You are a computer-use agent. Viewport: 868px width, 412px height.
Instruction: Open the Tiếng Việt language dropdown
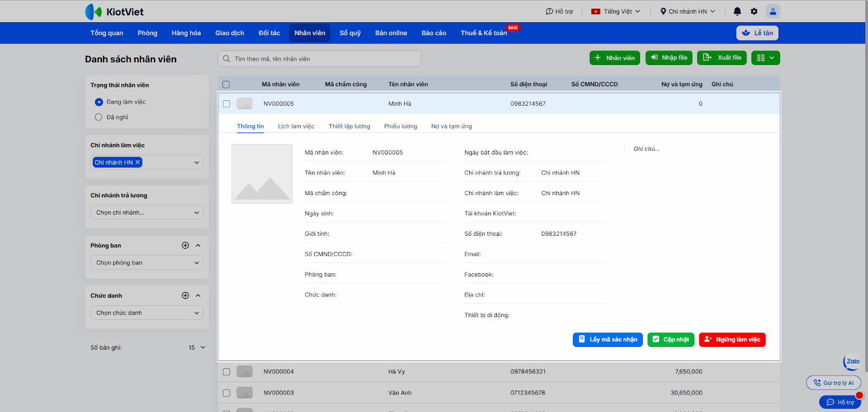[616, 11]
